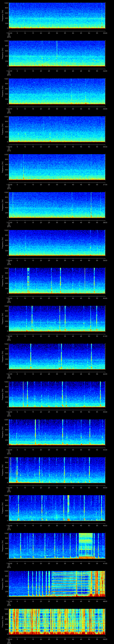The width and height of the screenshot is (114, 644).
Task: Click the spectrogram panel starting at 7:39:00
Action: click(57, 280)
